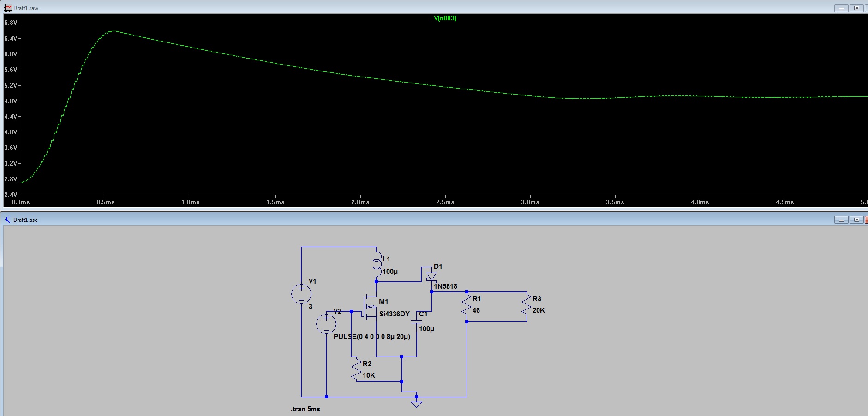Click the D1 reference label
868x416 pixels.
438,267
